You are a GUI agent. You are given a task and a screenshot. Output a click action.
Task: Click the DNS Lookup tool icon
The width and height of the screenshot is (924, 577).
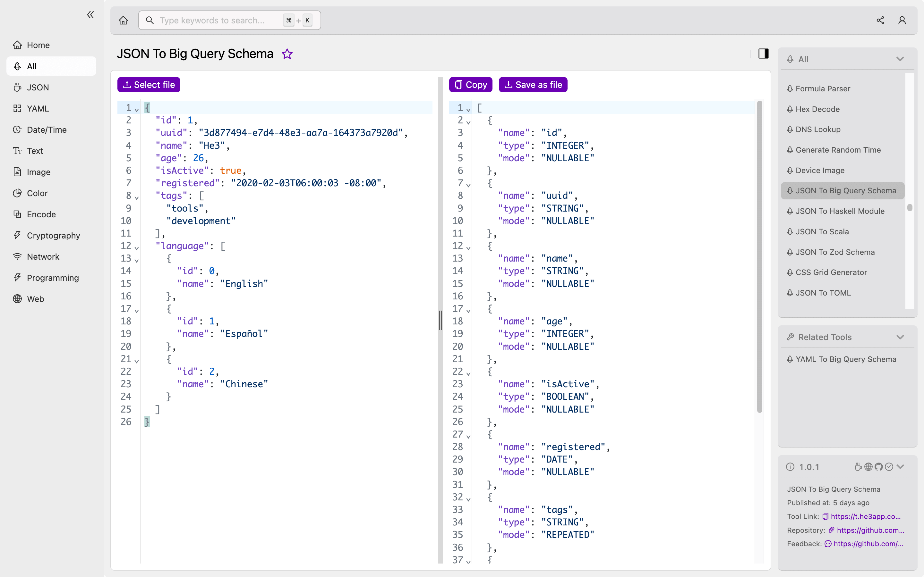[x=789, y=129]
